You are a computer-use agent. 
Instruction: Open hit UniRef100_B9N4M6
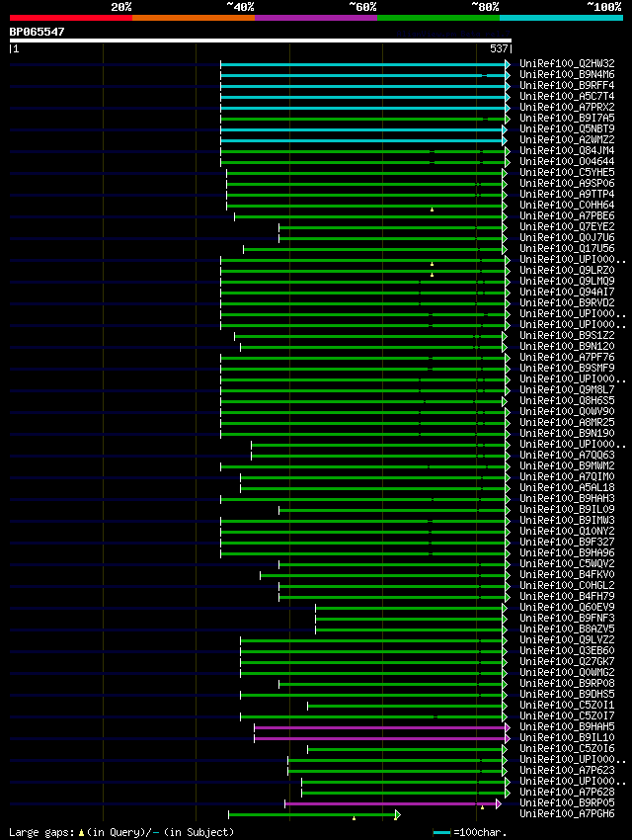click(x=567, y=74)
